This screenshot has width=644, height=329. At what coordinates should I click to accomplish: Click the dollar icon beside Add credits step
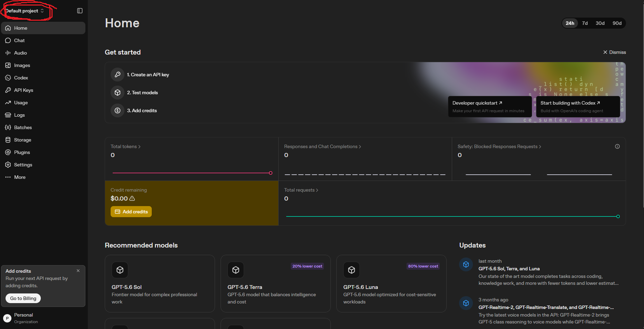coord(118,110)
